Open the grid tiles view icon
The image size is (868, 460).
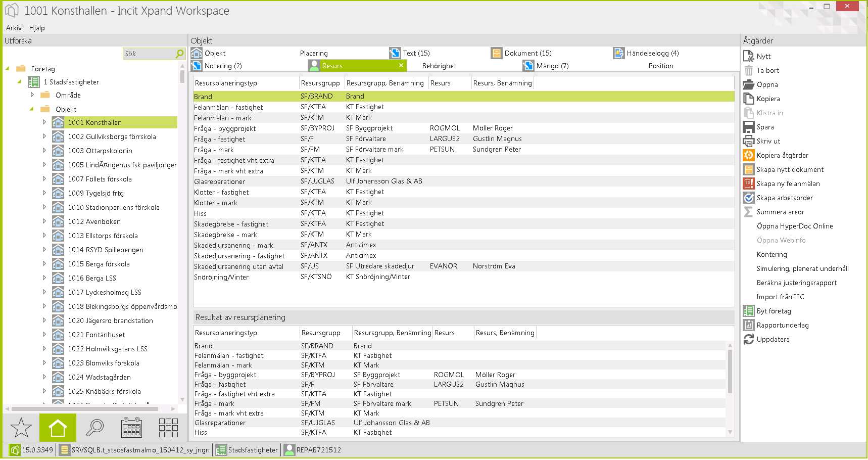[x=168, y=428]
